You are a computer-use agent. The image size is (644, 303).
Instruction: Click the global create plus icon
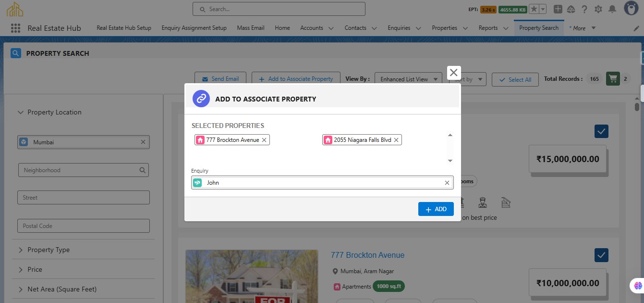(x=558, y=9)
